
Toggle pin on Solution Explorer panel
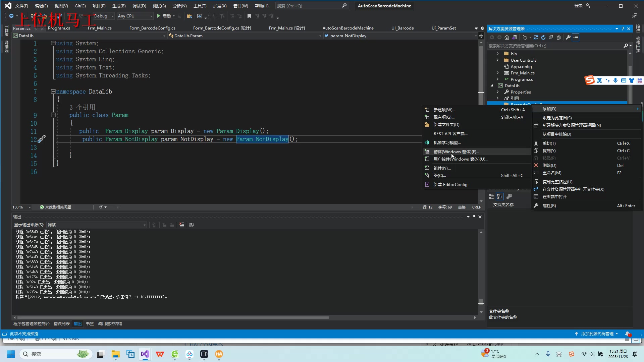pyautogui.click(x=623, y=28)
